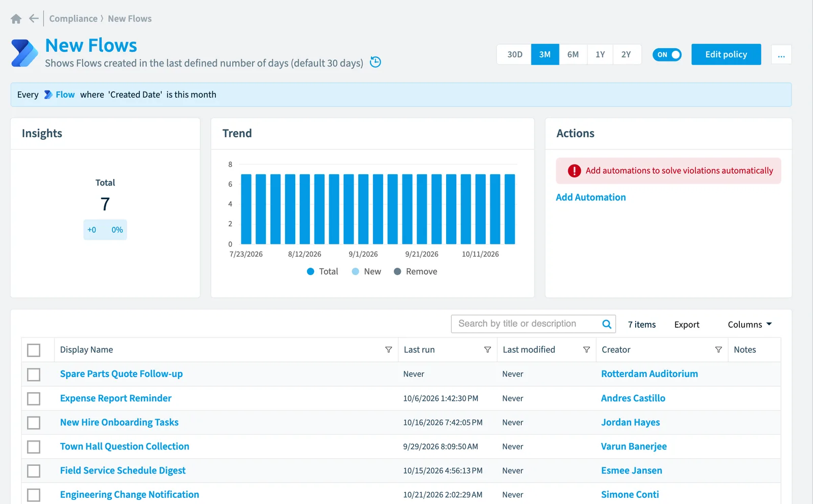
Task: Expand the Columns dropdown
Action: point(750,324)
